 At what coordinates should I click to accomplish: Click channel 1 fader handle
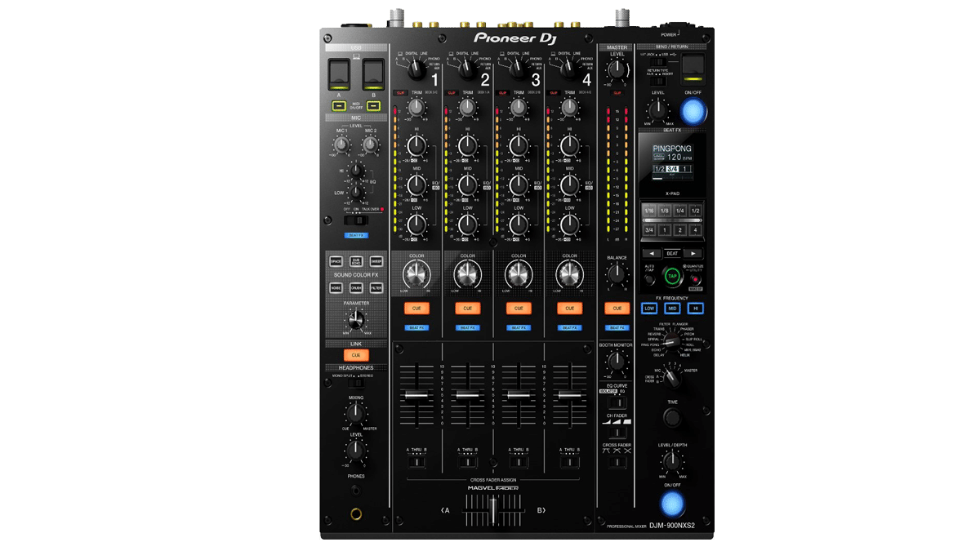[416, 395]
